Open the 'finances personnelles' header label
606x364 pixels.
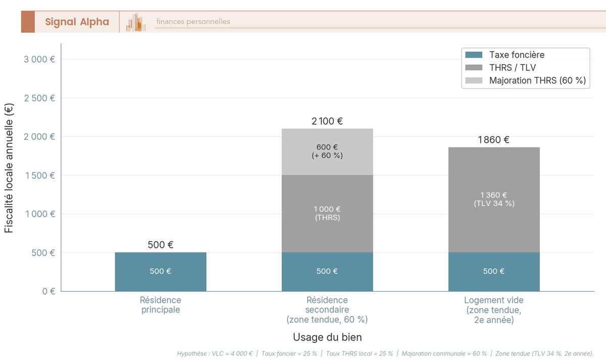coord(193,22)
